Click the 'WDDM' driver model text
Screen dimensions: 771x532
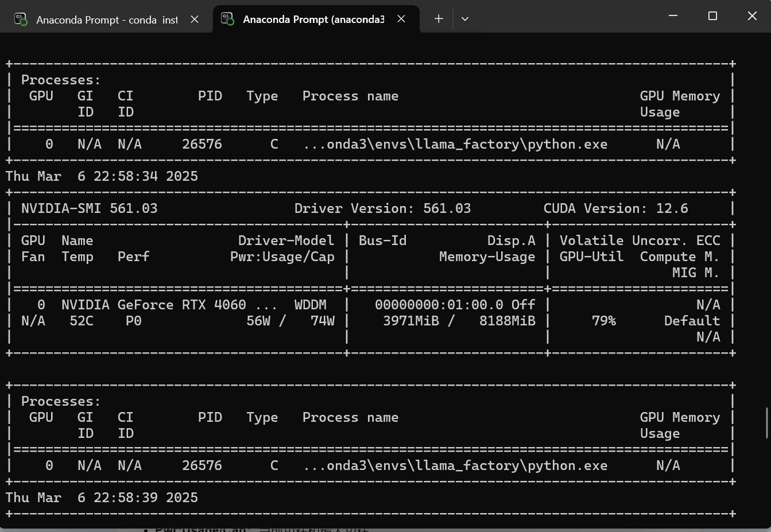click(x=311, y=305)
